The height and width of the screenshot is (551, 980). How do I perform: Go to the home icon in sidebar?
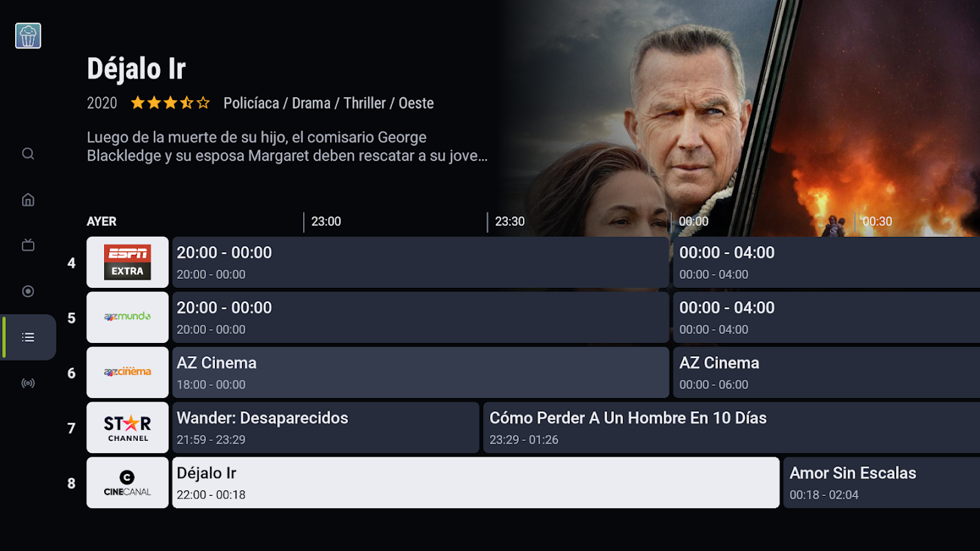pyautogui.click(x=28, y=200)
